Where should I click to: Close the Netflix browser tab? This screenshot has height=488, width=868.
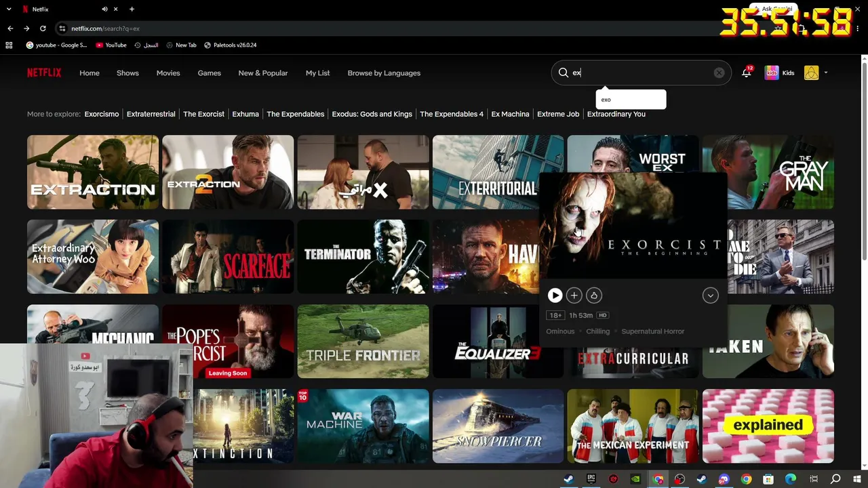click(x=117, y=9)
